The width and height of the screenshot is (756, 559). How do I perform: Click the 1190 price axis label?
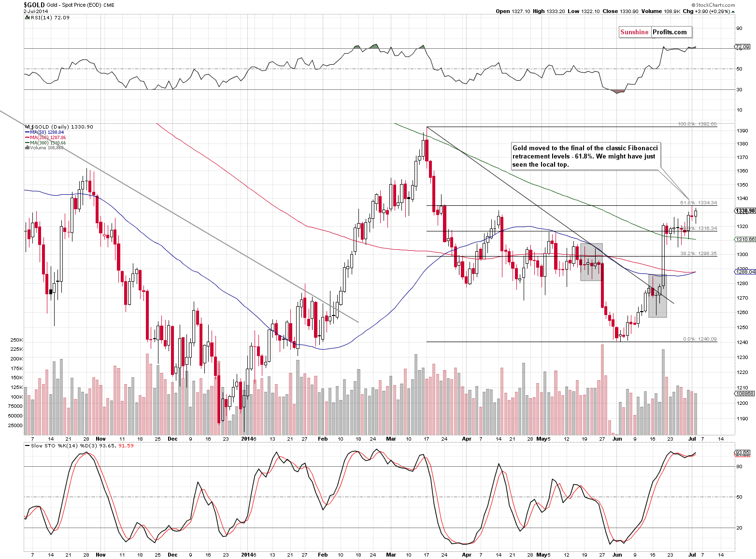(742, 419)
